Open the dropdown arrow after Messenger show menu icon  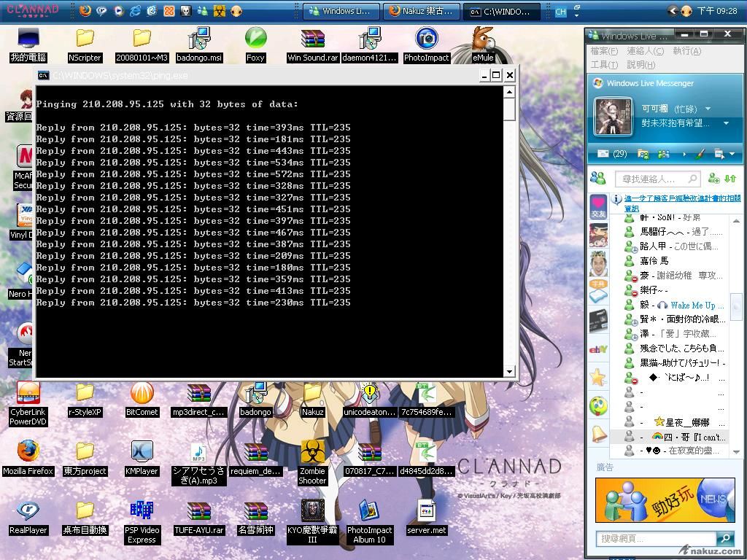tap(732, 154)
